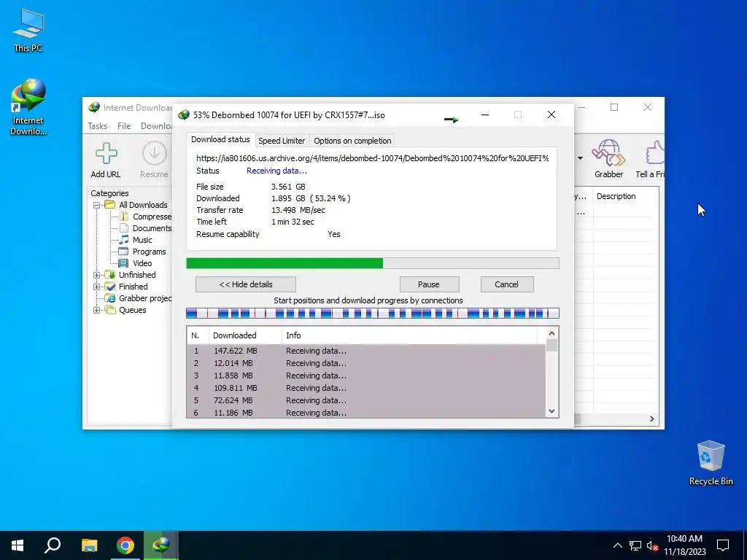Select the Music category

142,239
